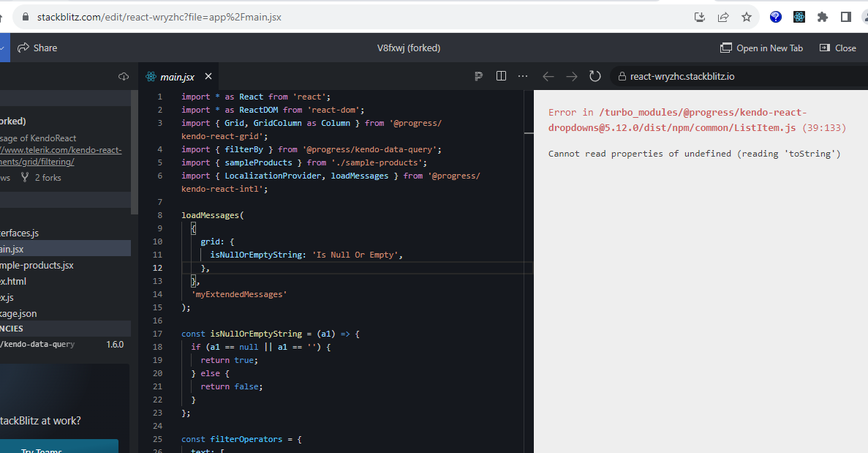The image size is (868, 453).
Task: Click the share page icon in address bar
Action: [723, 17]
